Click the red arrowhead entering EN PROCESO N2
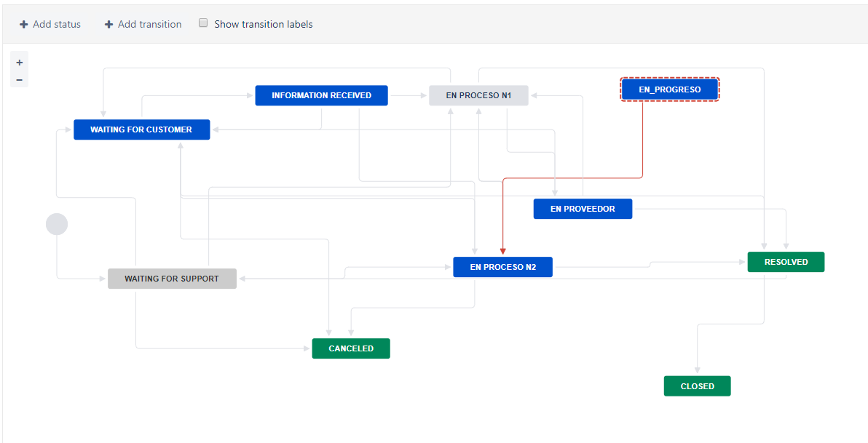 [502, 252]
